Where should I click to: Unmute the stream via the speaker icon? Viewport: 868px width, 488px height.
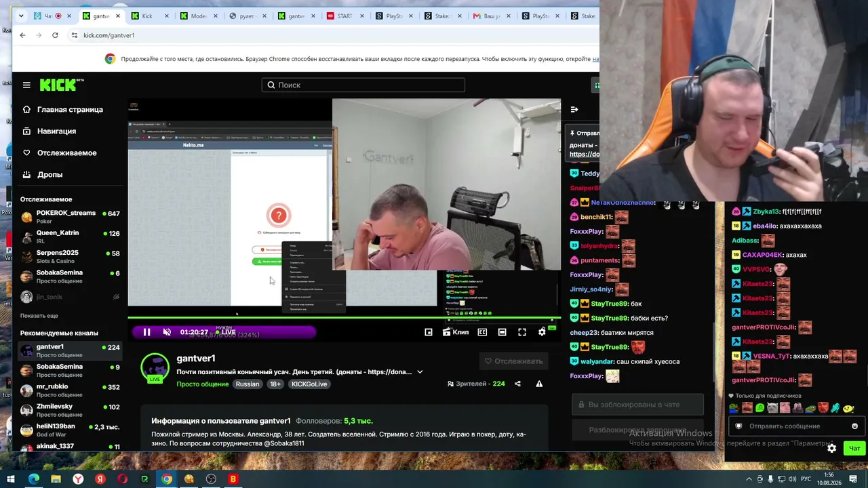(167, 332)
